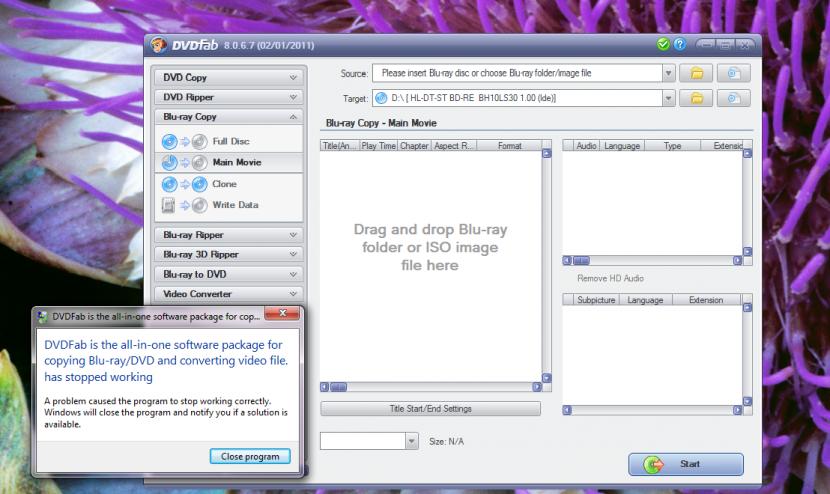
Task: Click subpicture list Language column header
Action: pos(645,300)
